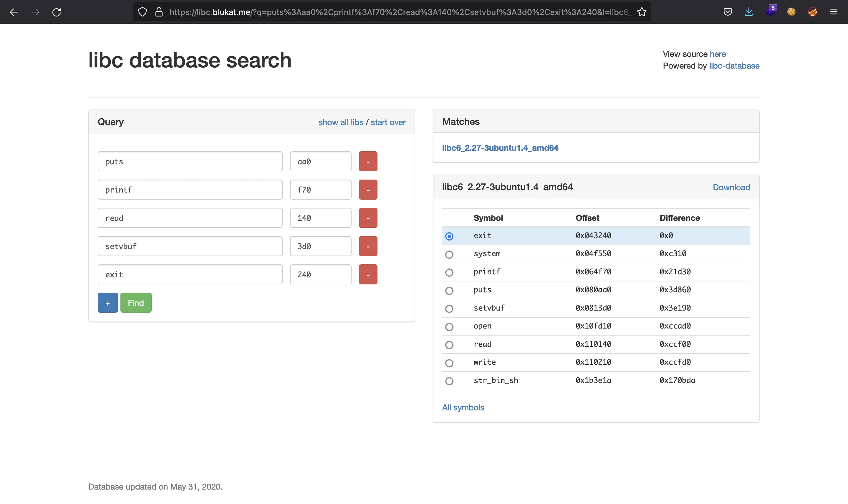Click the exit symbol name field

[x=190, y=274]
